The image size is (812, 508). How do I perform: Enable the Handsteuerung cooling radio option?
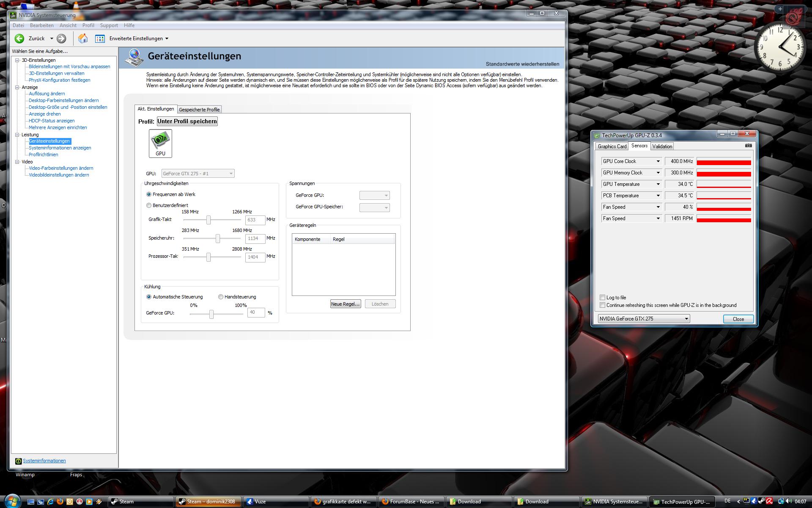pyautogui.click(x=221, y=297)
